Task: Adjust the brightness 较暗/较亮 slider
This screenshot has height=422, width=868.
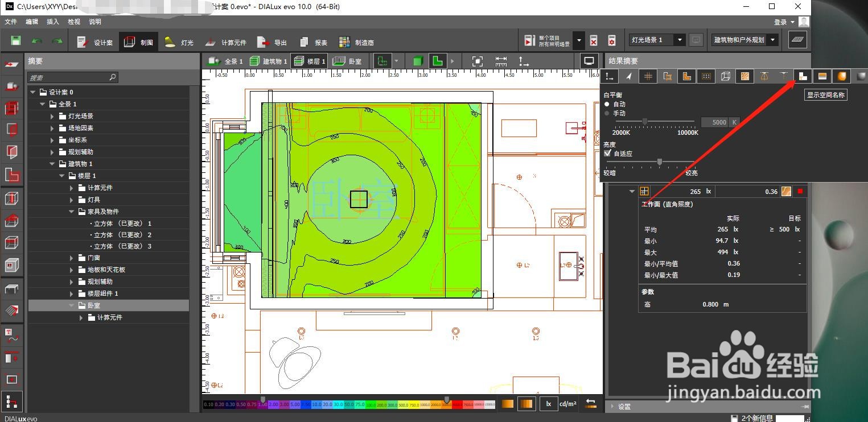Action: [659, 162]
